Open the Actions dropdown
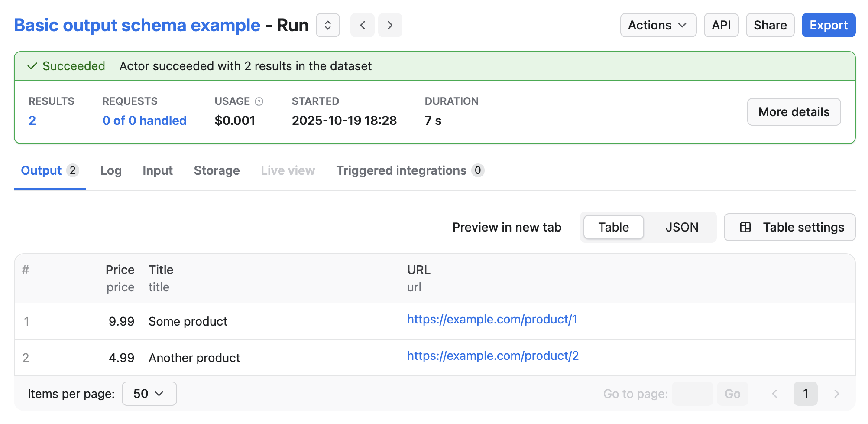Screen dimensions: 868x424 click(657, 25)
